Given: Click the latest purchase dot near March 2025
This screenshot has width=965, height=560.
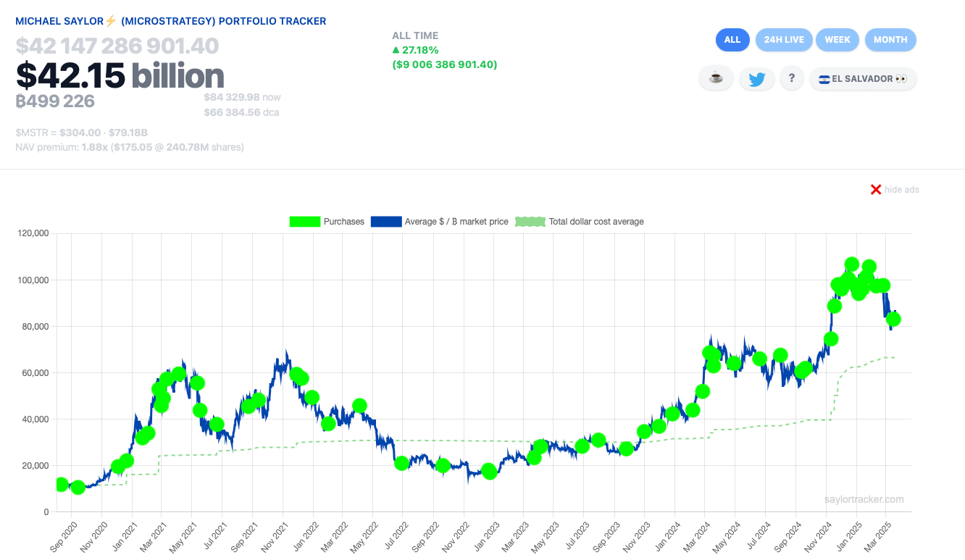Looking at the screenshot, I should point(893,319).
